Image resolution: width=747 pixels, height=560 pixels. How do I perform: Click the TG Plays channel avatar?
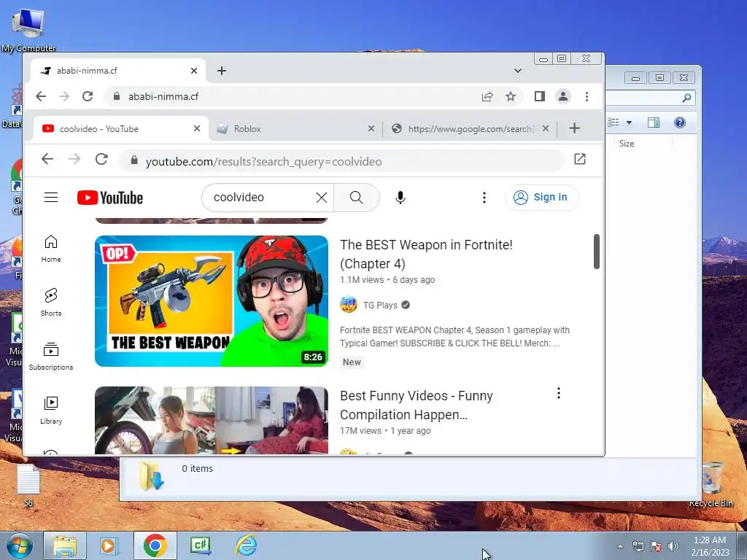pyautogui.click(x=349, y=305)
